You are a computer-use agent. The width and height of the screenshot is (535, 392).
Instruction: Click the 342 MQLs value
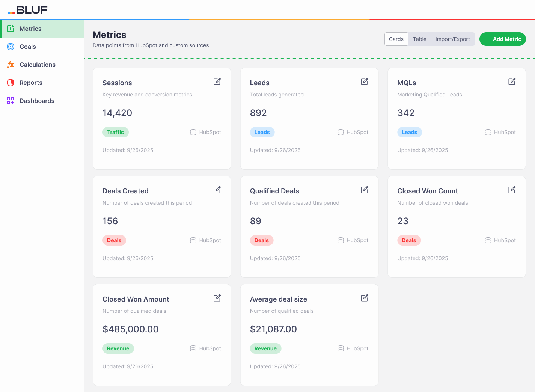tap(406, 113)
